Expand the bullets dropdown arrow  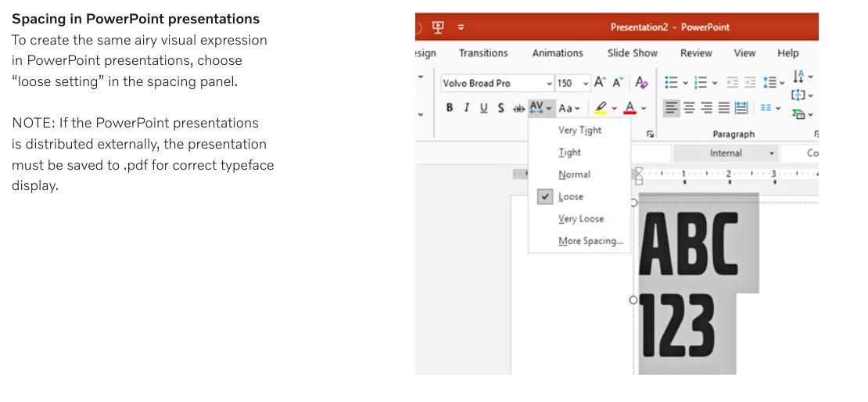pyautogui.click(x=685, y=83)
